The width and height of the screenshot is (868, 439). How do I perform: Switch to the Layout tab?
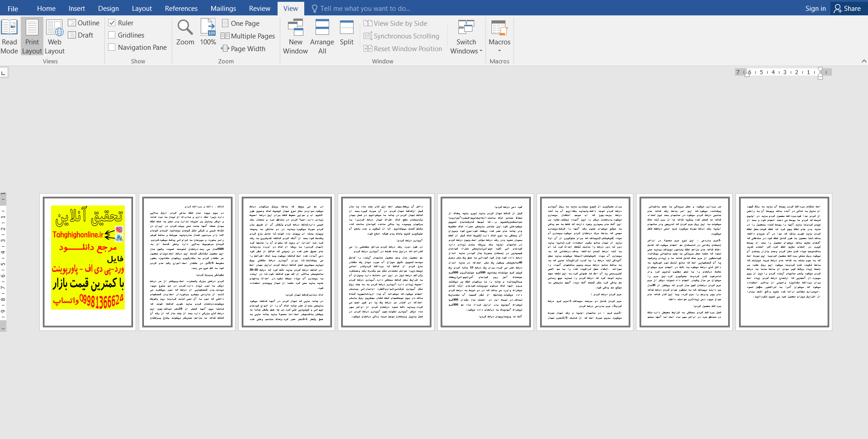(x=142, y=9)
